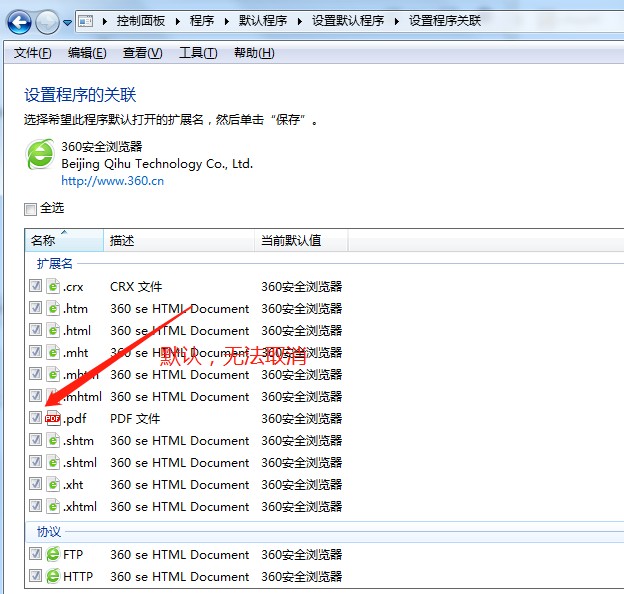Toggle the .xht checkbox

[x=35, y=483]
